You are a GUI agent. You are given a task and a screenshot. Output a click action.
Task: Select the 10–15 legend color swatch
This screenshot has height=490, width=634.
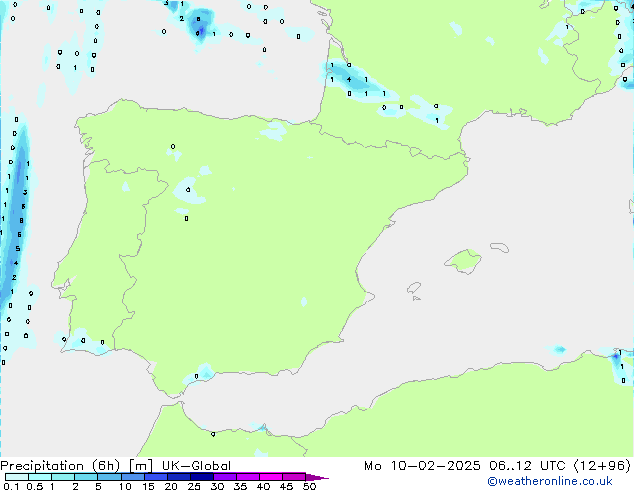132,477
